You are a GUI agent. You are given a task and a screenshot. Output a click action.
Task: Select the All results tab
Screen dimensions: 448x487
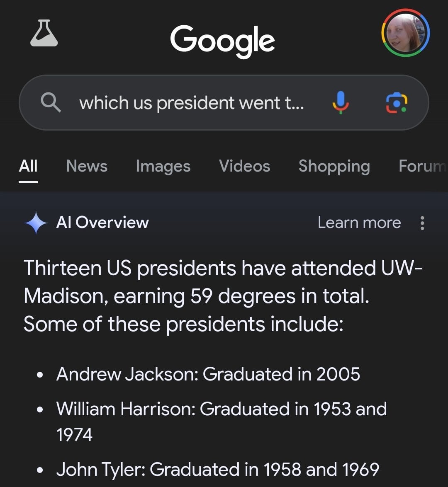tap(28, 166)
